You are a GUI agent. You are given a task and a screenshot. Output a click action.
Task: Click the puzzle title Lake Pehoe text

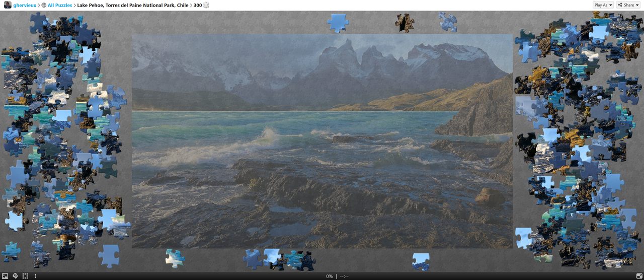pyautogui.click(x=133, y=5)
